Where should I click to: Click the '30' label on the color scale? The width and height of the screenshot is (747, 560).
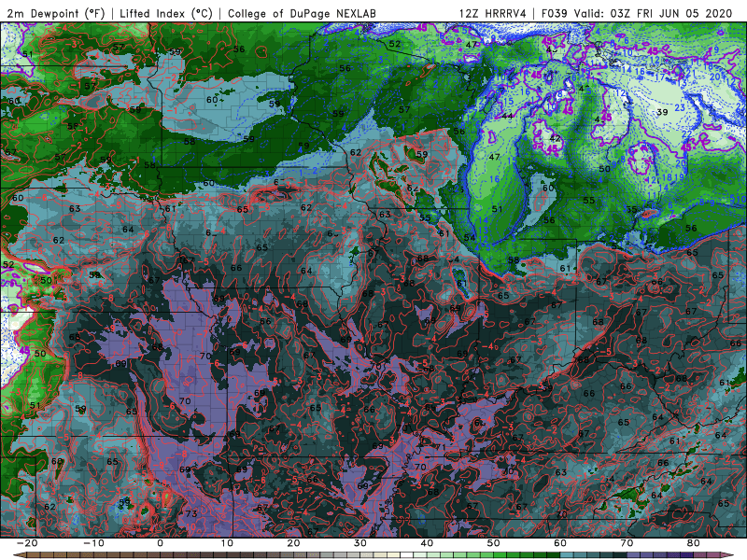(360, 543)
